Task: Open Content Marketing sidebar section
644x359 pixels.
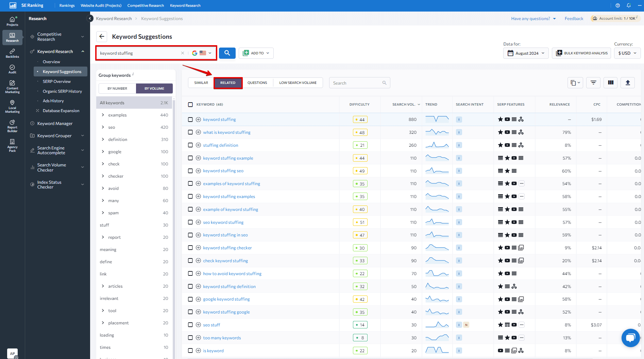Action: coord(12,87)
